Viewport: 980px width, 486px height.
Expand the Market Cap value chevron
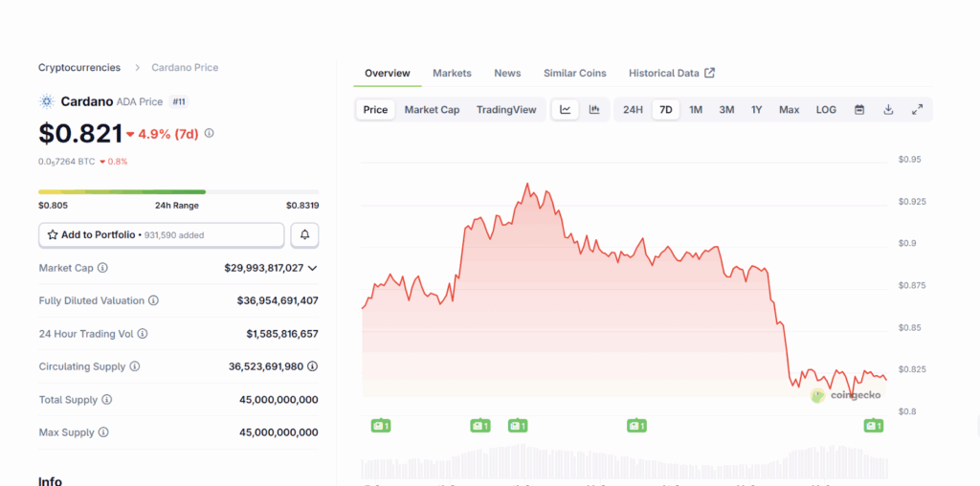pos(313,268)
